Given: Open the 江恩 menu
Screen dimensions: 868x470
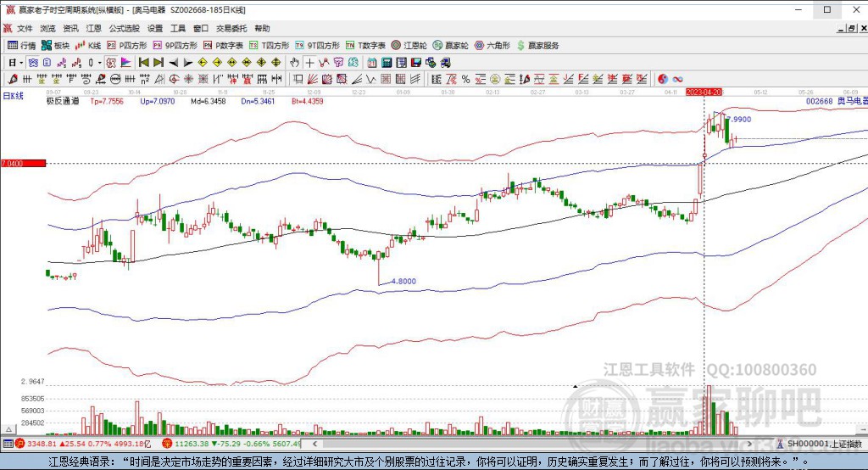Looking at the screenshot, I should click(93, 28).
